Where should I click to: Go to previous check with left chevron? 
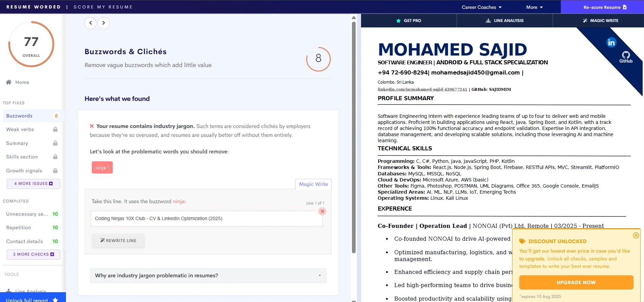pos(90,23)
